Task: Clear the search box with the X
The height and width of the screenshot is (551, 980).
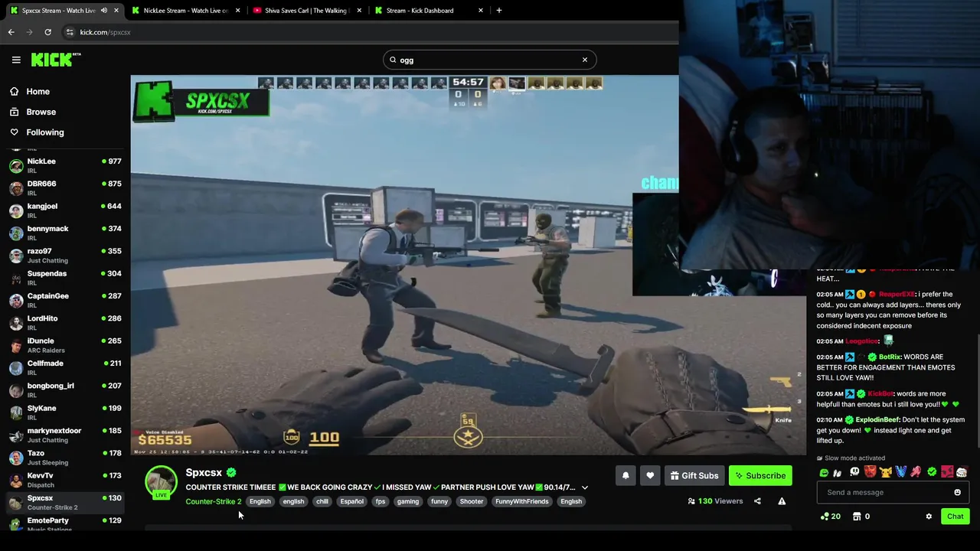Action: click(585, 60)
